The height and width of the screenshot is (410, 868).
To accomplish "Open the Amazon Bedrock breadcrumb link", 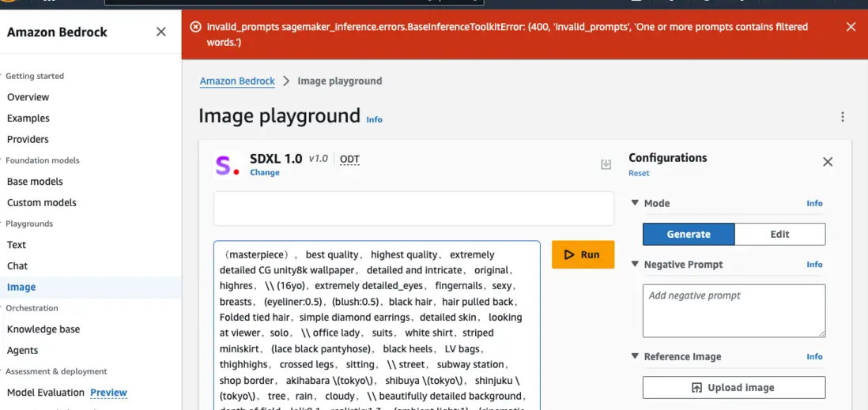I will (x=237, y=81).
